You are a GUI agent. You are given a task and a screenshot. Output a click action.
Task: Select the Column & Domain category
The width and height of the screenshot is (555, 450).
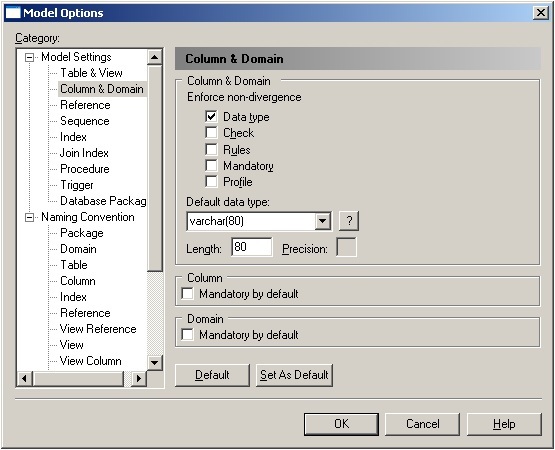click(102, 89)
